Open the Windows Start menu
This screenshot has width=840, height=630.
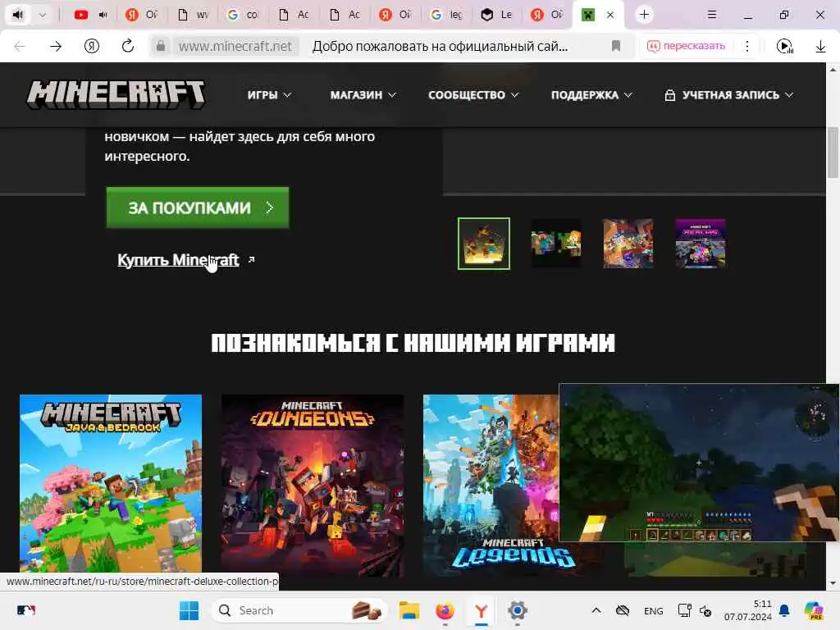(189, 610)
